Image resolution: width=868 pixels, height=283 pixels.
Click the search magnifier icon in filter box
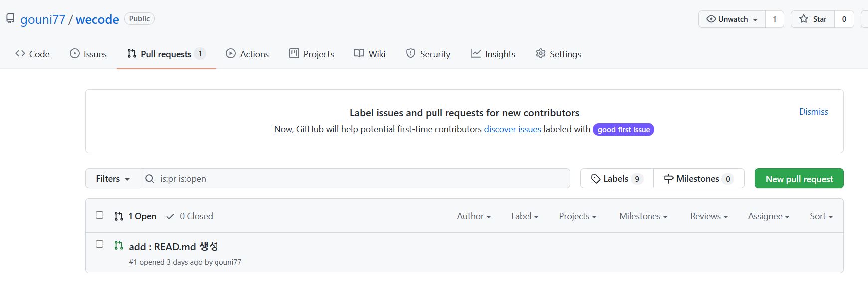coord(150,179)
